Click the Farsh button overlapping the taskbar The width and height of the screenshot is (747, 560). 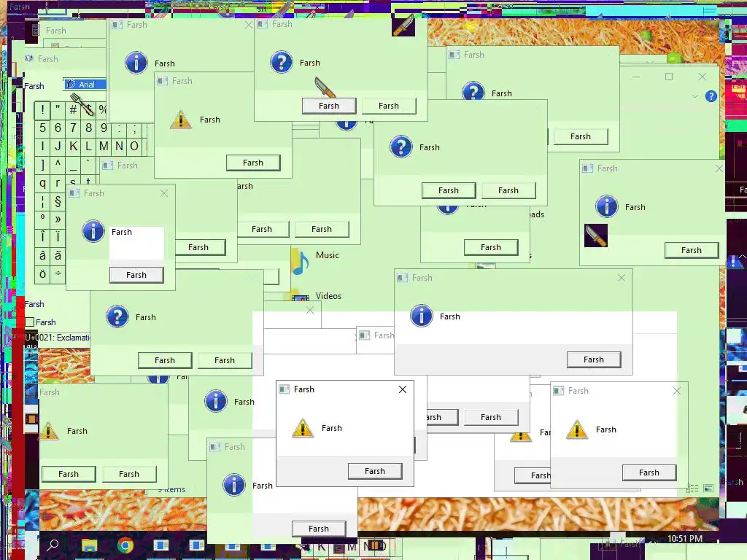click(318, 529)
